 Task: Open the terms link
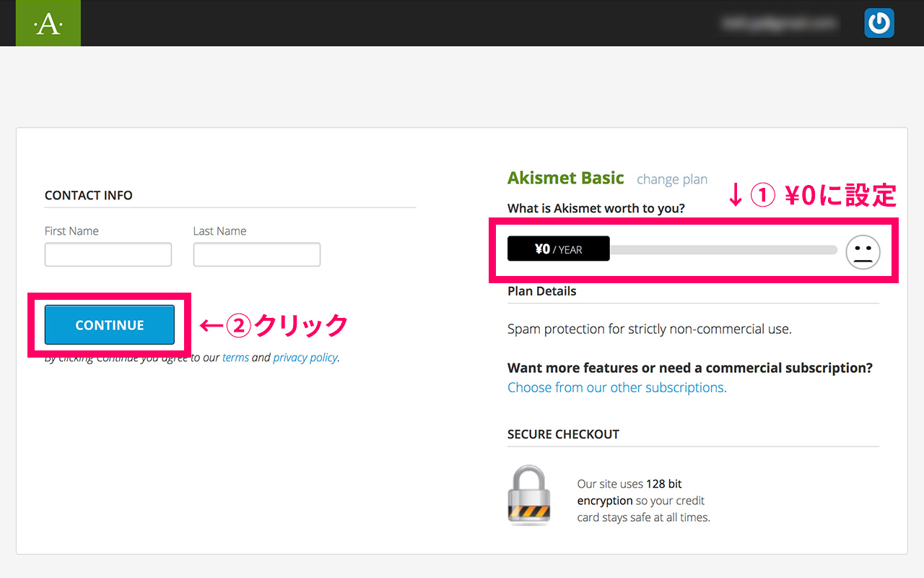click(235, 358)
